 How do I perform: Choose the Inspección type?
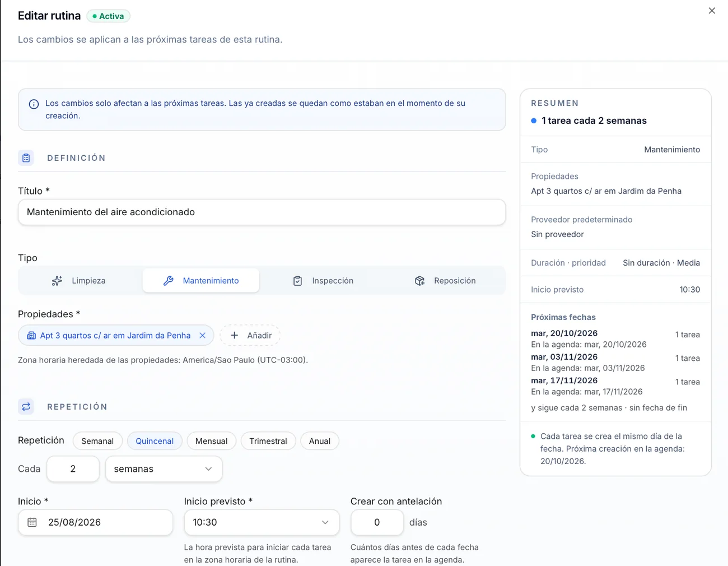pyautogui.click(x=323, y=281)
